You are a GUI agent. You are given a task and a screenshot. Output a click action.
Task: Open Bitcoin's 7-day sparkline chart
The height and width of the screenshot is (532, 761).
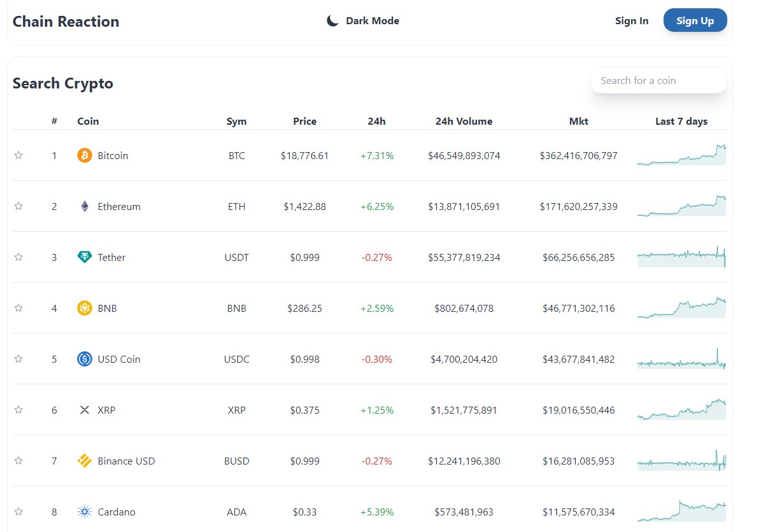point(681,155)
